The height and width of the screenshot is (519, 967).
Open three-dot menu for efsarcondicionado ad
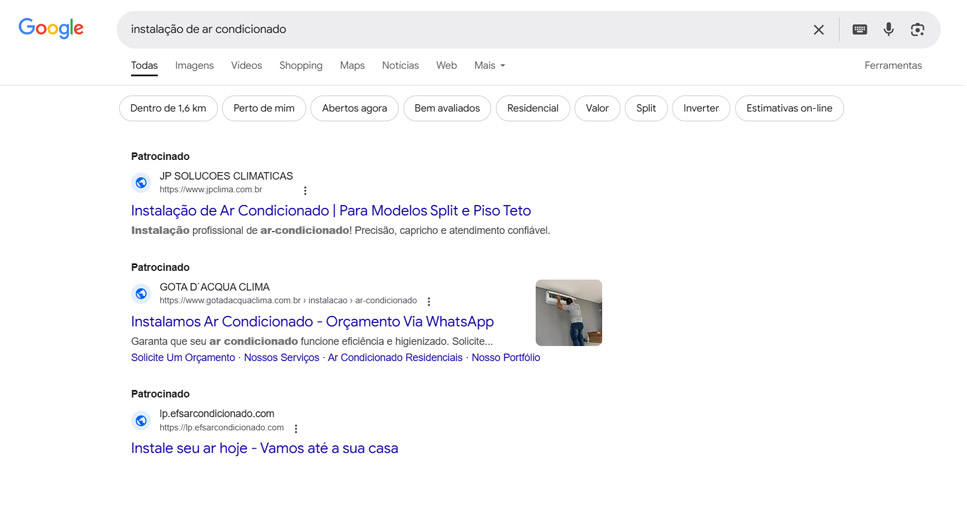tap(295, 428)
